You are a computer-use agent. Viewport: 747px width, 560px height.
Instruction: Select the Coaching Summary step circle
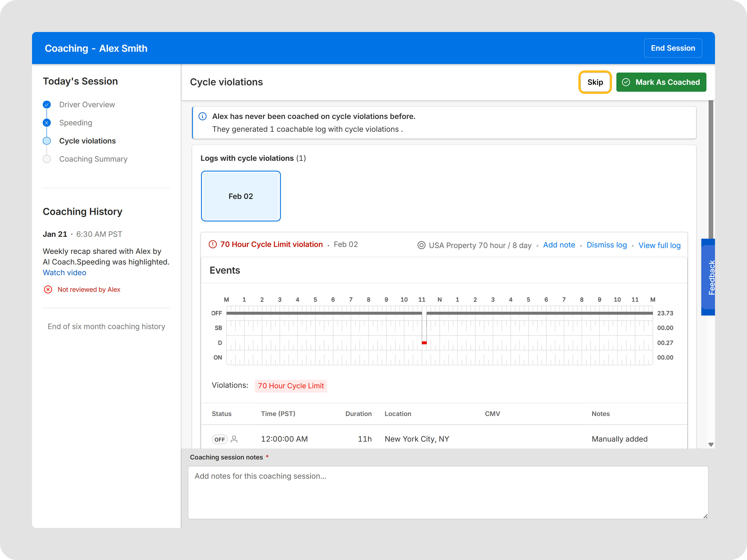(x=47, y=159)
